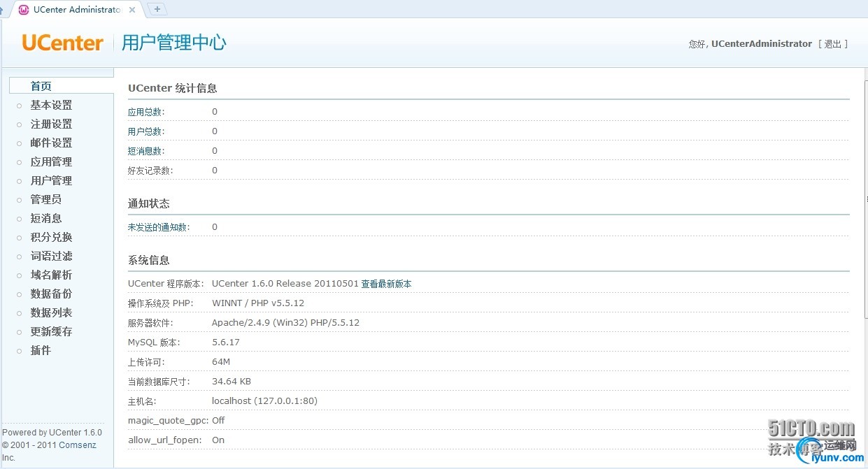The width and height of the screenshot is (868, 469).
Task: Click the MySQL version value 5.6.17
Action: (x=226, y=342)
